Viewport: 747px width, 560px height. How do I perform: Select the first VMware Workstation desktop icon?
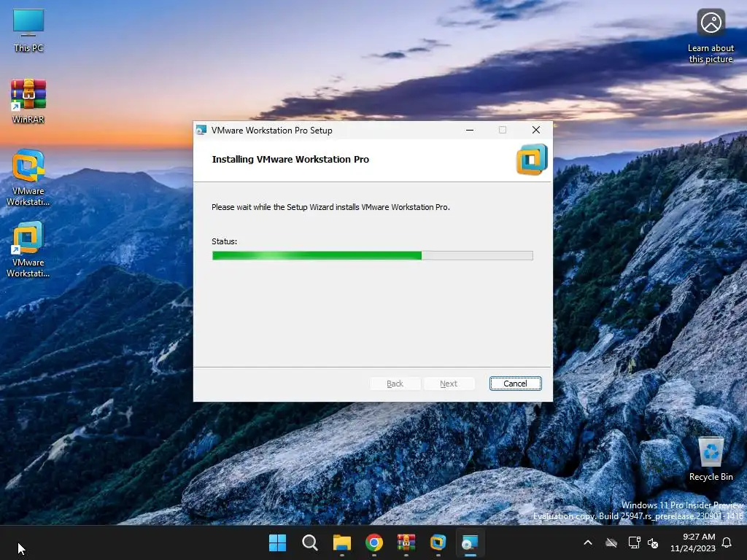(x=28, y=177)
